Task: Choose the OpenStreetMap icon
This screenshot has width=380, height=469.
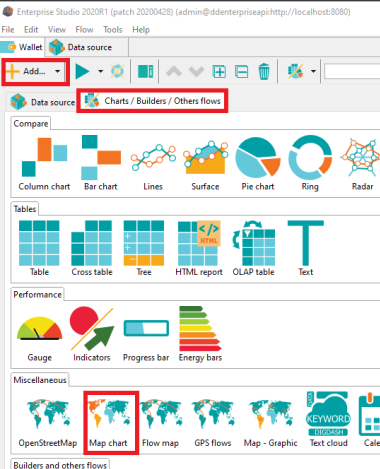Action: coord(48,414)
